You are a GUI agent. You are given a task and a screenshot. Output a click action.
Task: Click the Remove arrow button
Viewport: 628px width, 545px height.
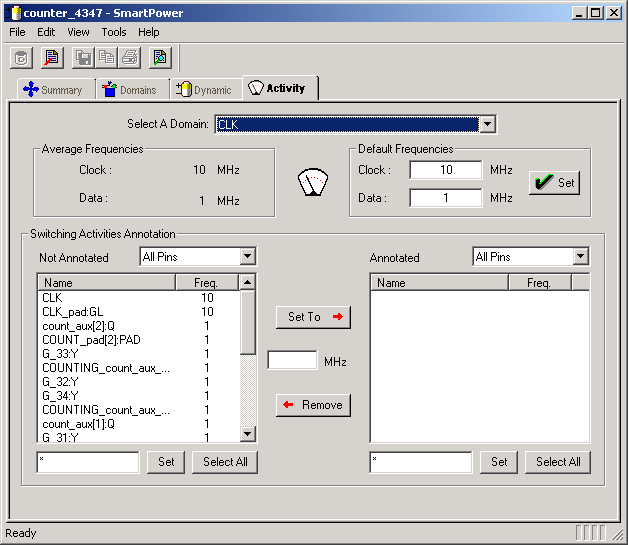[x=313, y=405]
